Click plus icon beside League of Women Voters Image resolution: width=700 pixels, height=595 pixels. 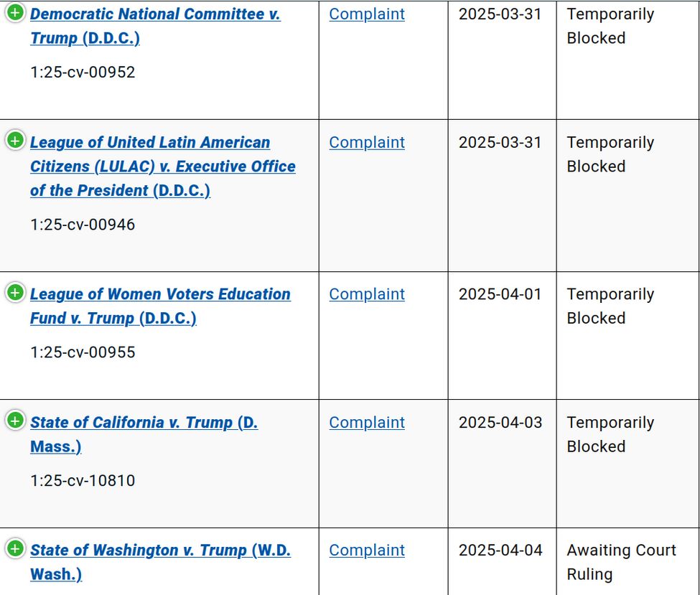coord(14,293)
